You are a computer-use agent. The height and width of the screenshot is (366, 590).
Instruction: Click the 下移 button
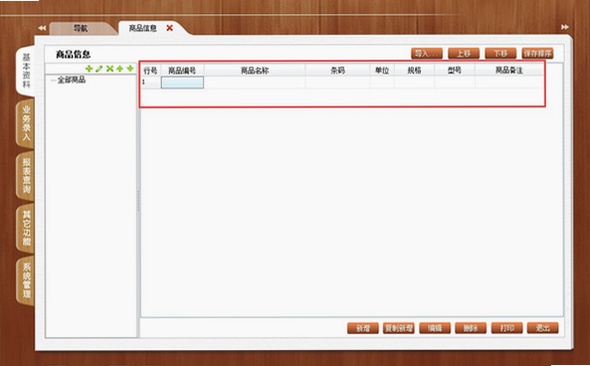(x=500, y=53)
